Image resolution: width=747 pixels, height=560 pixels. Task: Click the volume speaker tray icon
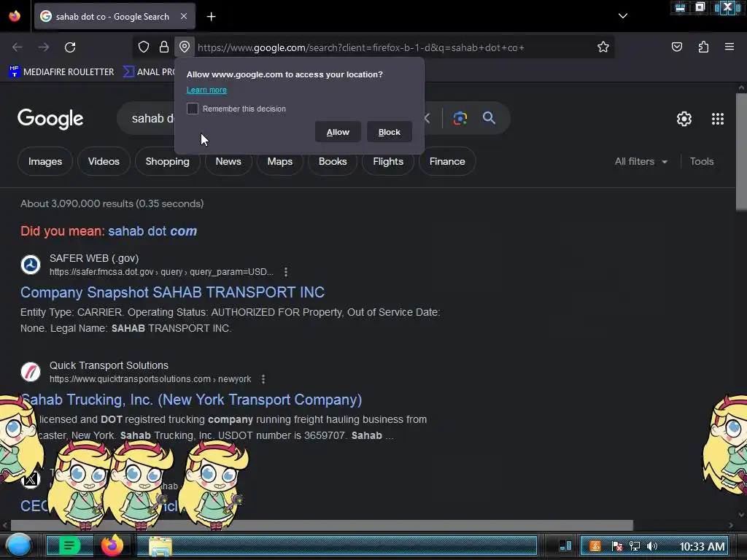click(652, 546)
